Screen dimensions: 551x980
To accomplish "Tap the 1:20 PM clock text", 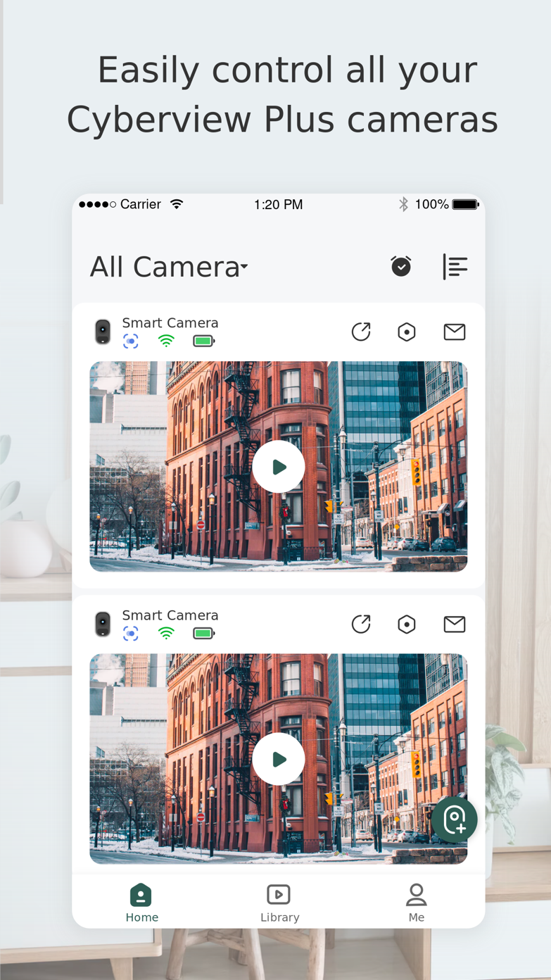I will 278,205.
